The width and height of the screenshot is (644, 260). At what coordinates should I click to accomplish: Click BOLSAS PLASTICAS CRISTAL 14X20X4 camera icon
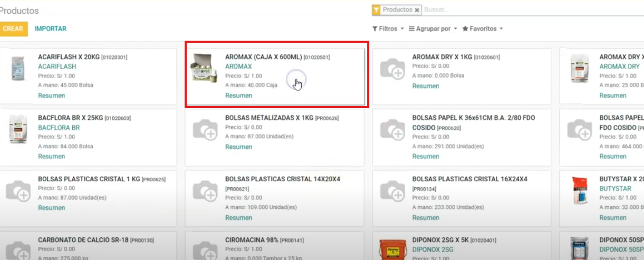tap(205, 191)
